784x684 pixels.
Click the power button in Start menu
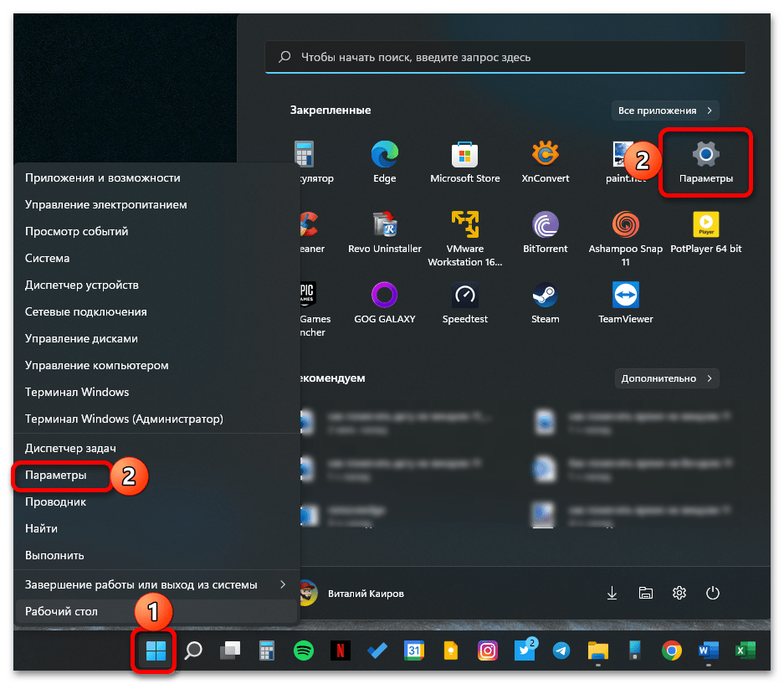tap(712, 593)
